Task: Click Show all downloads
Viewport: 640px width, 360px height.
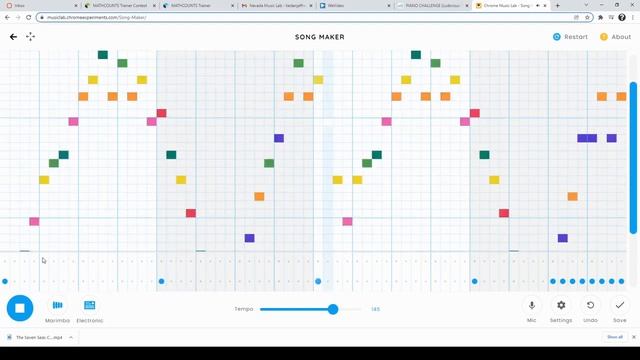Action: pyautogui.click(x=615, y=337)
